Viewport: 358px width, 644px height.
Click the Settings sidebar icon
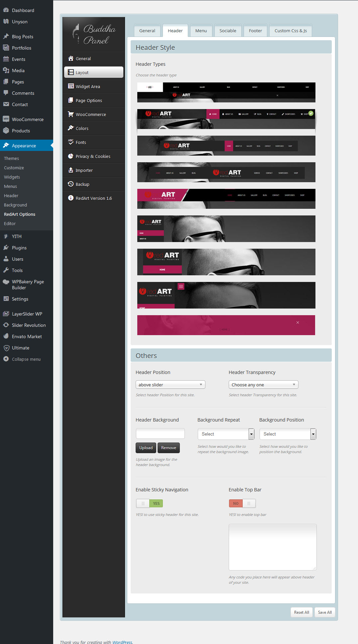[x=6, y=299]
